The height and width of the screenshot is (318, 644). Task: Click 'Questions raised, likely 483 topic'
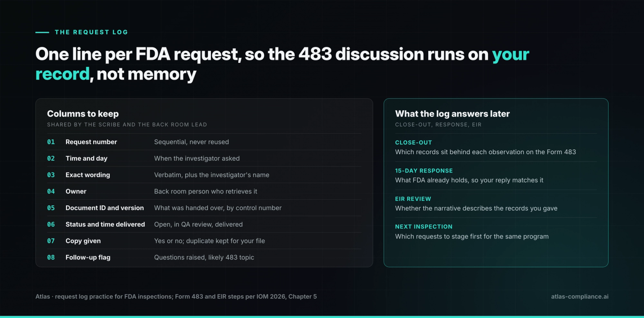point(204,257)
